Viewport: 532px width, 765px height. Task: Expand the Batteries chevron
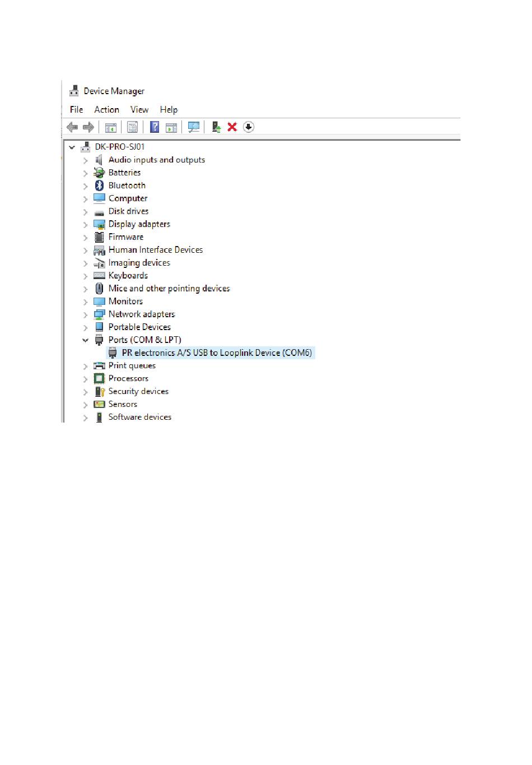[85, 174]
